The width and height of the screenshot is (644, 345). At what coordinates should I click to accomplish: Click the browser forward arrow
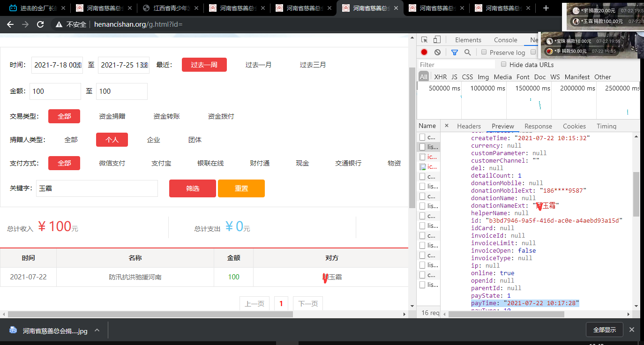(x=25, y=24)
